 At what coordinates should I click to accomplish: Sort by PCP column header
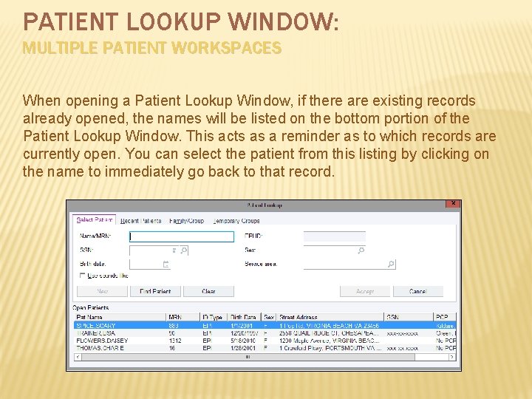click(x=445, y=317)
